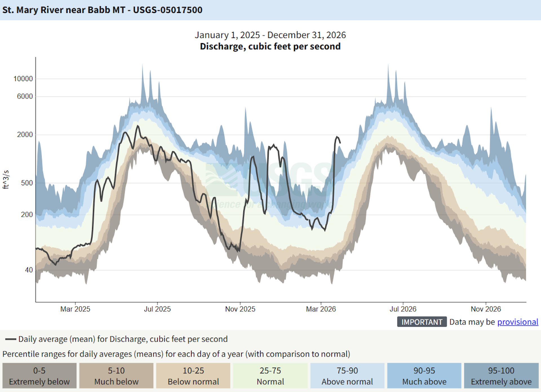Select the 5-10 Much below swatch
The width and height of the screenshot is (541, 392).
click(x=116, y=376)
